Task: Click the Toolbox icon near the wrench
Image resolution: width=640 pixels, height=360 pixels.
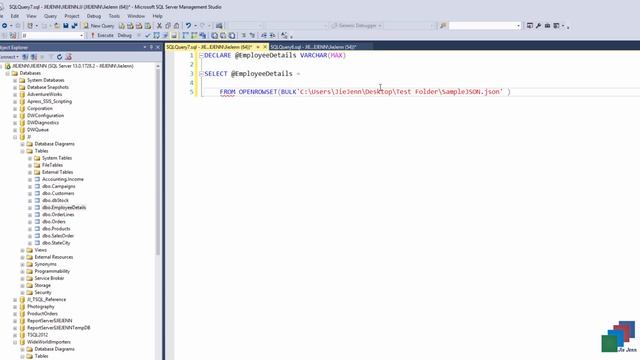Action: (547, 26)
